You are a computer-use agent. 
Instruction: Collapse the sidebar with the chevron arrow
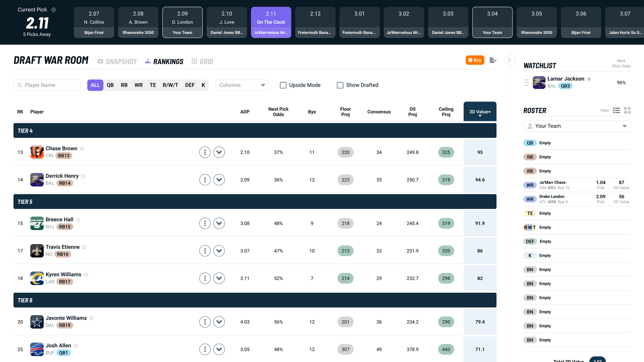(509, 60)
